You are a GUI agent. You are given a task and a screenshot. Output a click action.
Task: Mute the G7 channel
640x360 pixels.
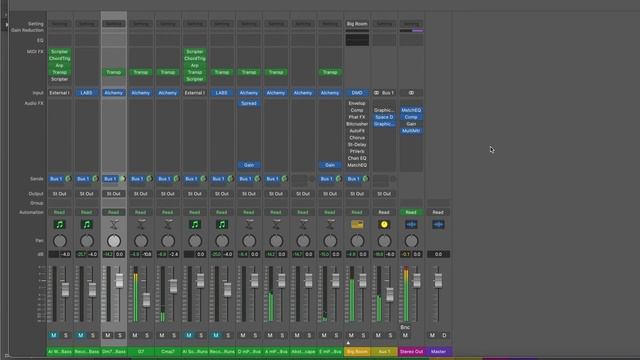(x=135, y=335)
